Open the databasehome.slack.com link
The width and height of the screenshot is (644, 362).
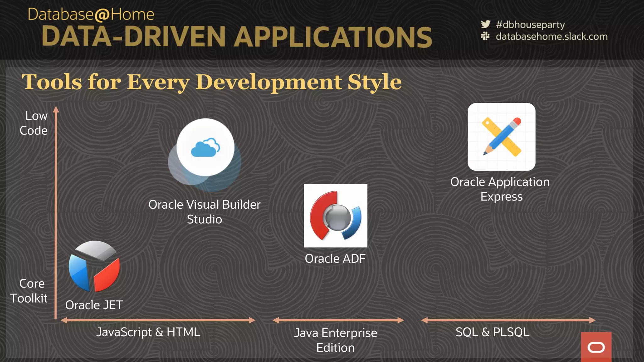(x=552, y=36)
